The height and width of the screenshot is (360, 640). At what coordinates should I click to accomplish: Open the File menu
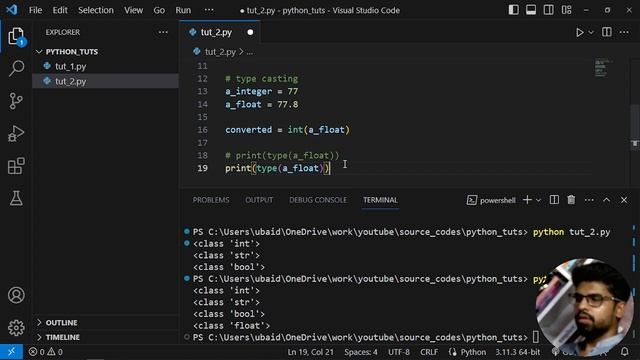[35, 10]
